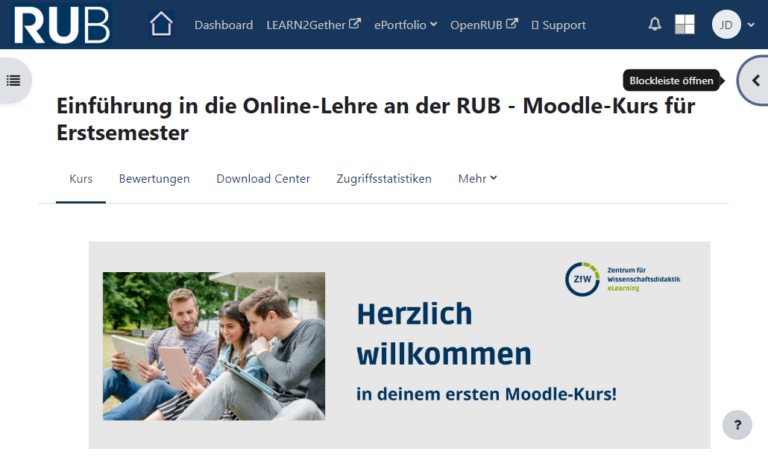Screen dimensions: 768x463
Task: Open notifications bell
Action: 655,24
